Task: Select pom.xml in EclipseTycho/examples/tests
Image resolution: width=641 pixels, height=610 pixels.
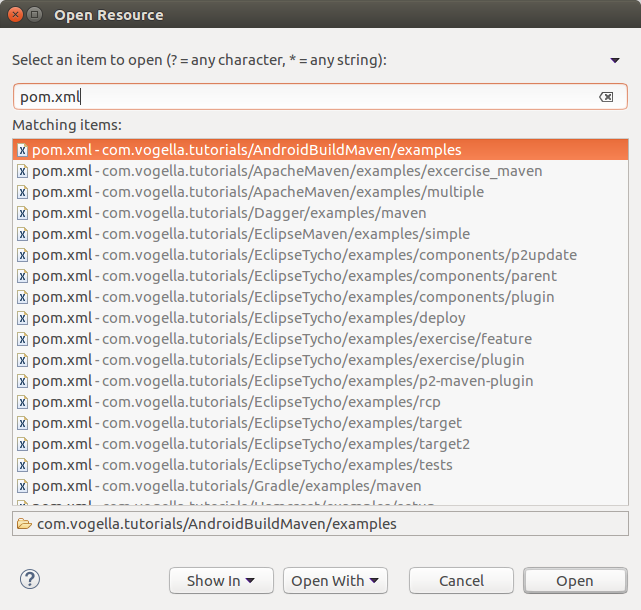Action: (320, 465)
